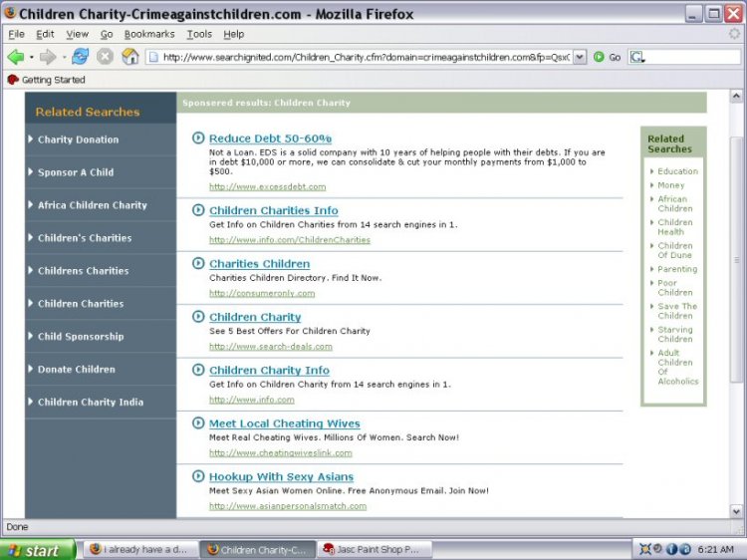Open the File menu
747x560 pixels.
coord(16,34)
